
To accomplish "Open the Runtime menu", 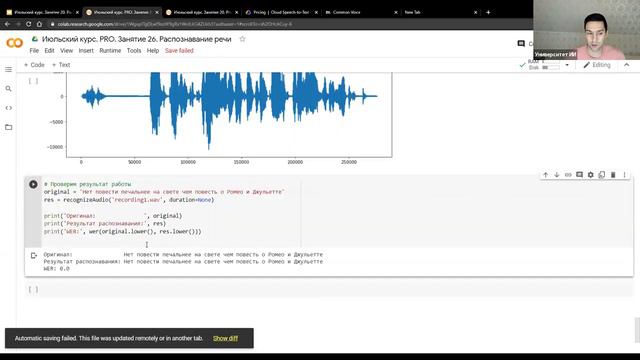I will pyautogui.click(x=110, y=51).
